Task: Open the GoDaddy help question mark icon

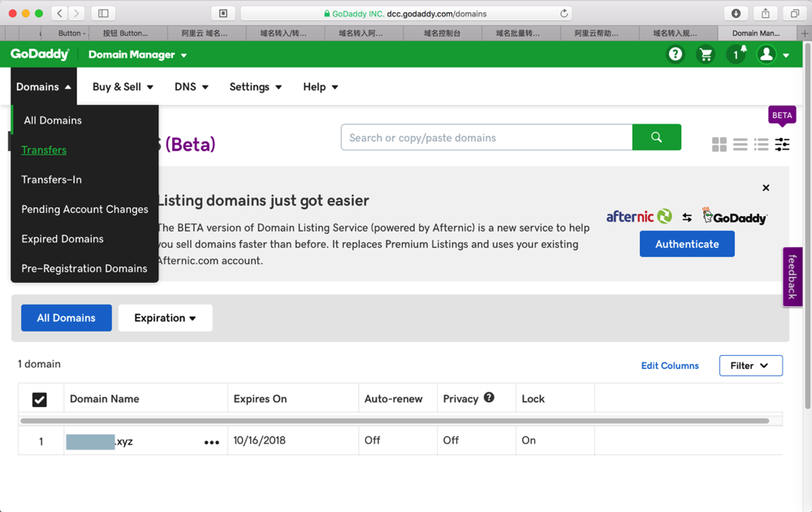Action: click(x=675, y=54)
